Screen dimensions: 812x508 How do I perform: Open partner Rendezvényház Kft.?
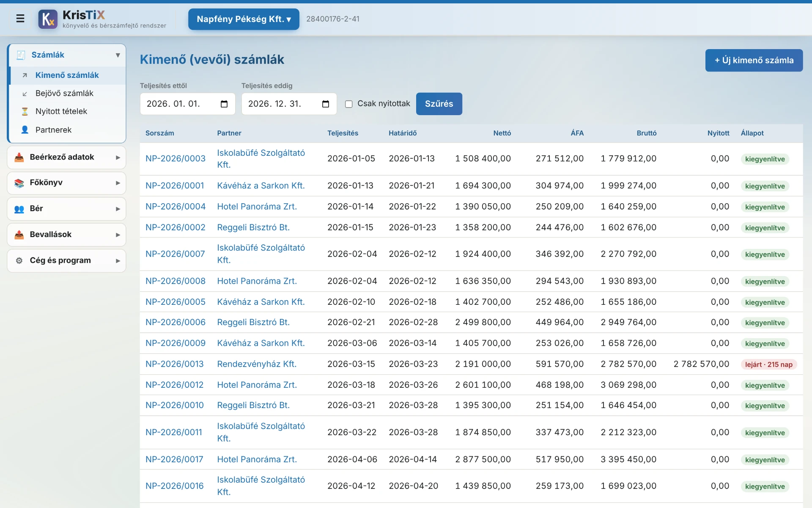click(257, 364)
